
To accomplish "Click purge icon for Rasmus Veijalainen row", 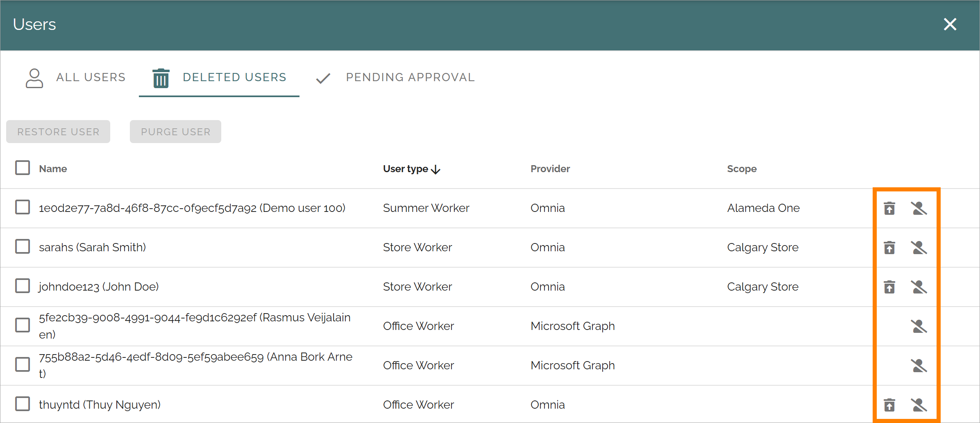I will coord(919,326).
